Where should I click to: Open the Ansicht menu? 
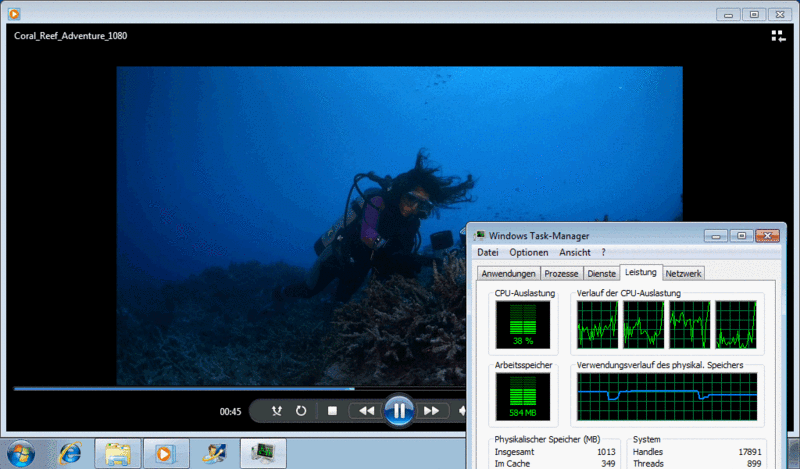coord(575,253)
